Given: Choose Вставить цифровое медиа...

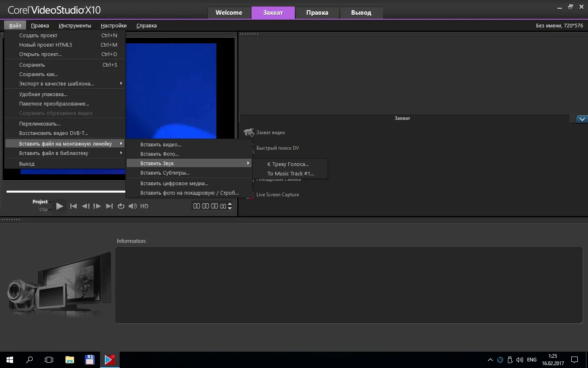Looking at the screenshot, I should pos(189,183).
